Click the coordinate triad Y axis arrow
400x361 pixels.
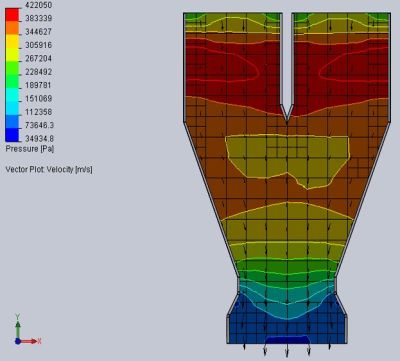click(x=18, y=325)
